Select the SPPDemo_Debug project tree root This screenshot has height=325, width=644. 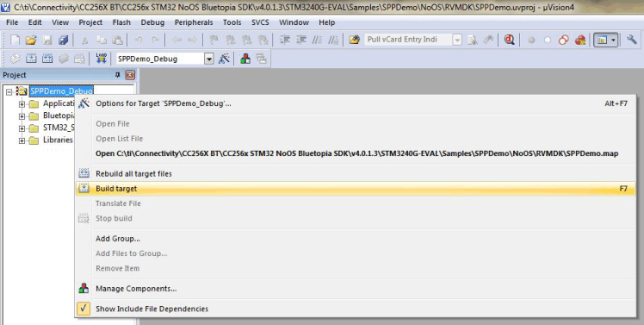pyautogui.click(x=61, y=91)
